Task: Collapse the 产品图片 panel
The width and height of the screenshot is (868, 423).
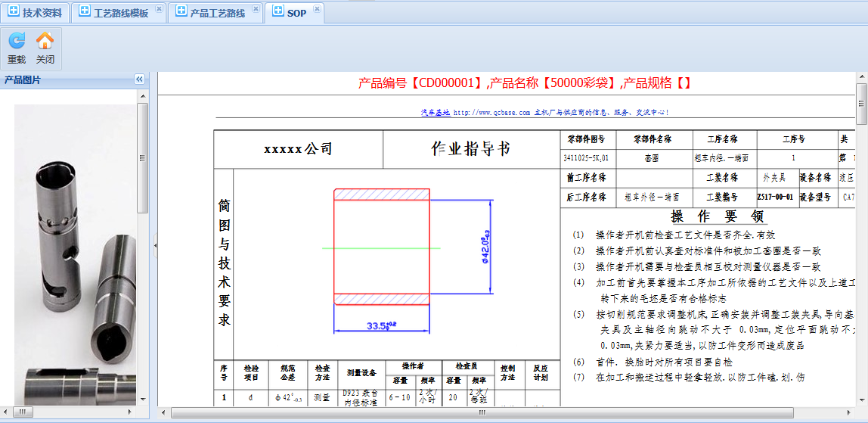Action: (139, 79)
